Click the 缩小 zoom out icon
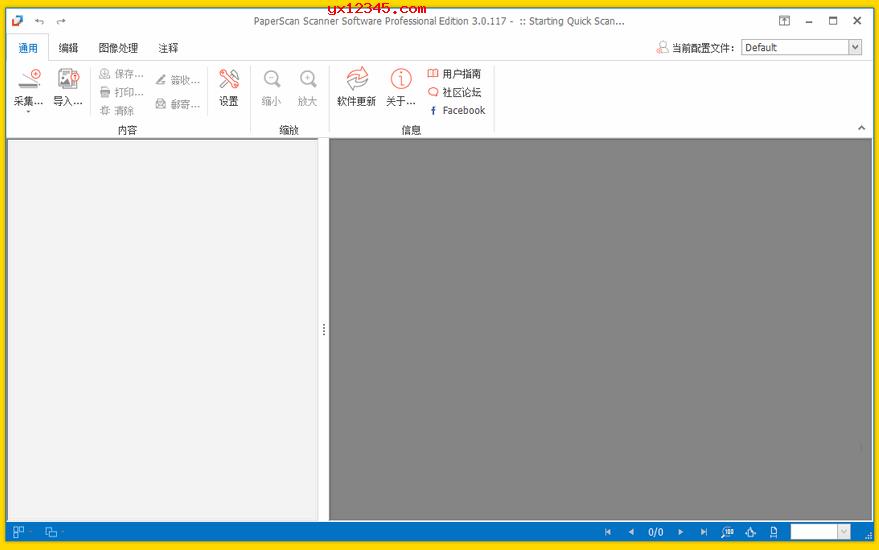This screenshot has height=550, width=879. click(272, 80)
